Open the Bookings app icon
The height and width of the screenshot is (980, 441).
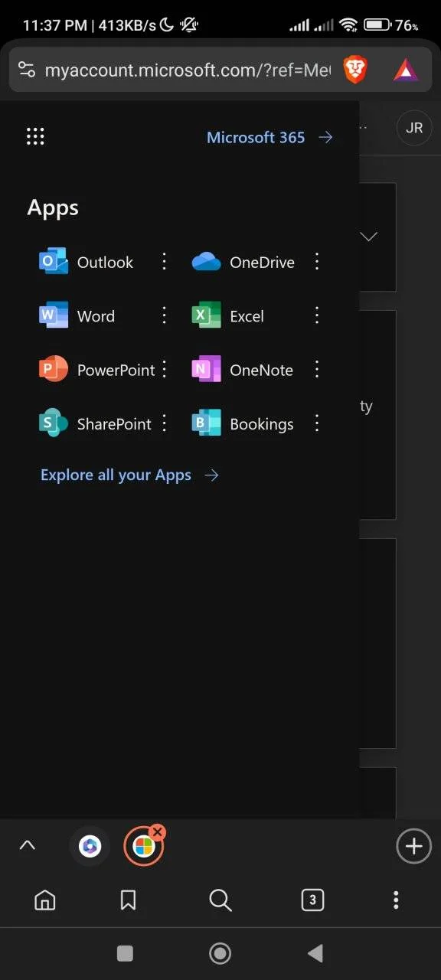pyautogui.click(x=206, y=423)
